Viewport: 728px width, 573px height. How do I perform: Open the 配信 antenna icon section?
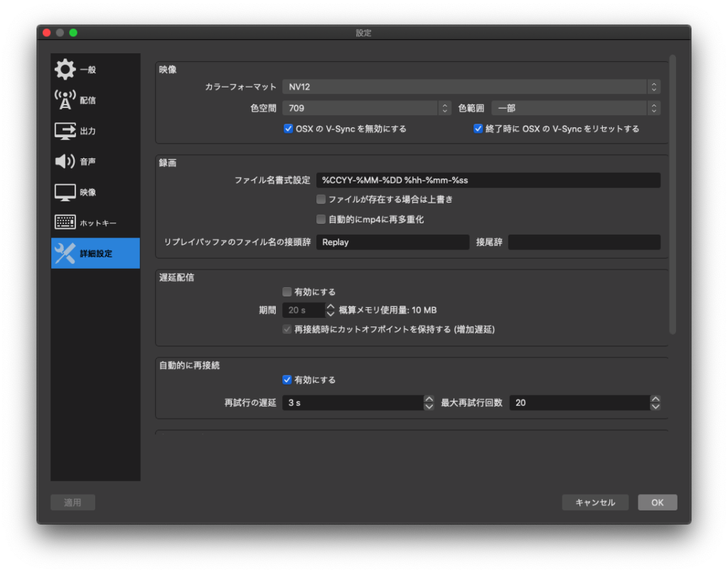click(x=65, y=100)
